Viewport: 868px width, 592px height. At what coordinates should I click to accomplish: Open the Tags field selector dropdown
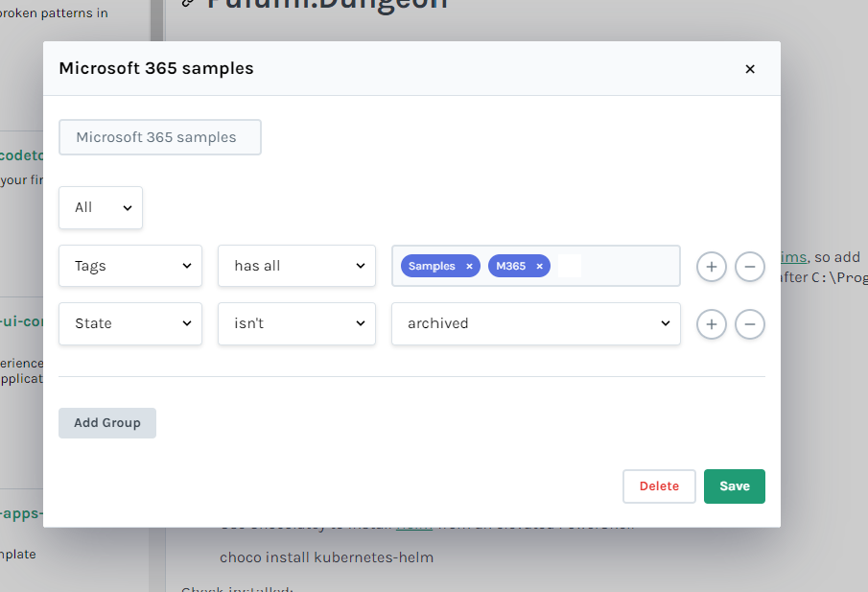pyautogui.click(x=129, y=266)
